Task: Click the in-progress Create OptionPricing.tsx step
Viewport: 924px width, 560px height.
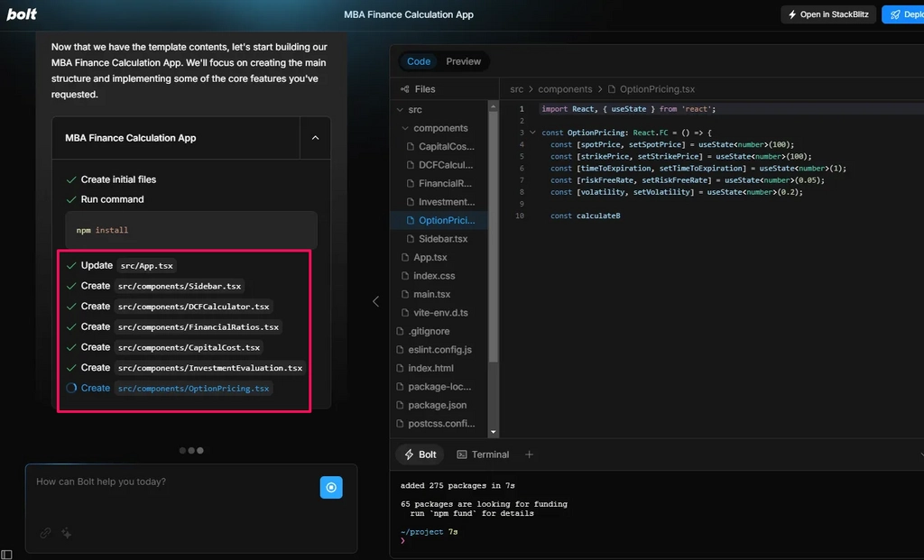Action: pos(170,388)
